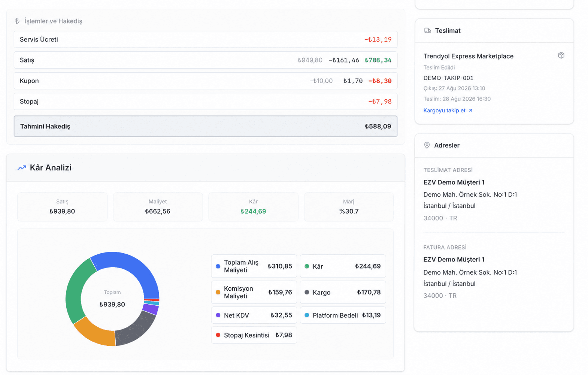The height and width of the screenshot is (375, 588).
Task: Click the location pin icon next to Adresler
Action: click(427, 145)
